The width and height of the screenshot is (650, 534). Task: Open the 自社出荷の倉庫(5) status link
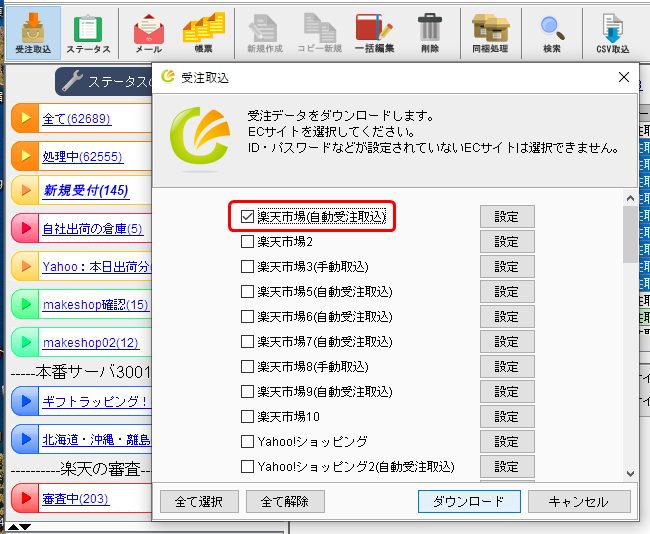coord(92,229)
